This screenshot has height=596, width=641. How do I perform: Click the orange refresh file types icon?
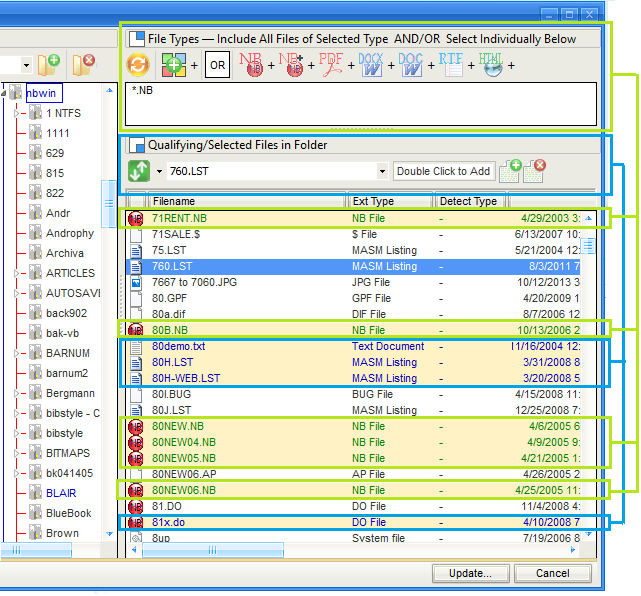138,66
